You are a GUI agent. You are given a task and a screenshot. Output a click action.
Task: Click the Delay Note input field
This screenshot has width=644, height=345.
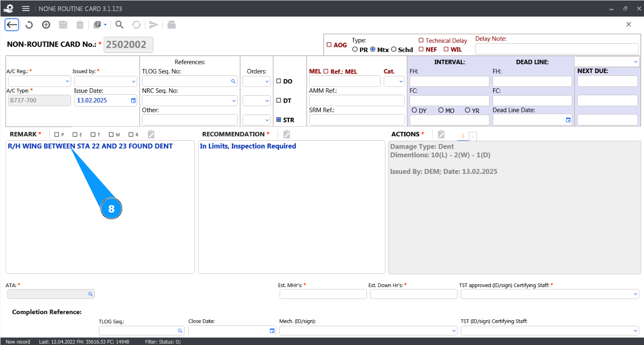[557, 49]
